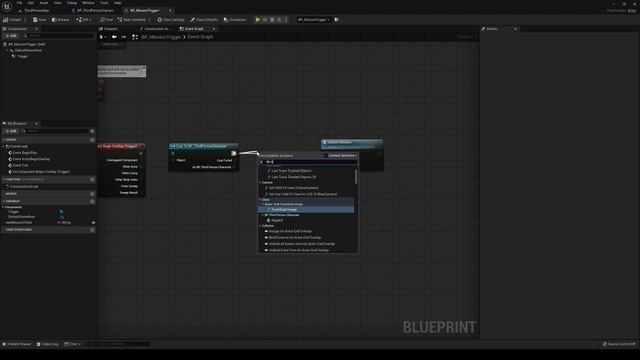The width and height of the screenshot is (640, 360).
Task: Switch to BP_ThirdPersonCharacter tab
Action: pos(95,10)
